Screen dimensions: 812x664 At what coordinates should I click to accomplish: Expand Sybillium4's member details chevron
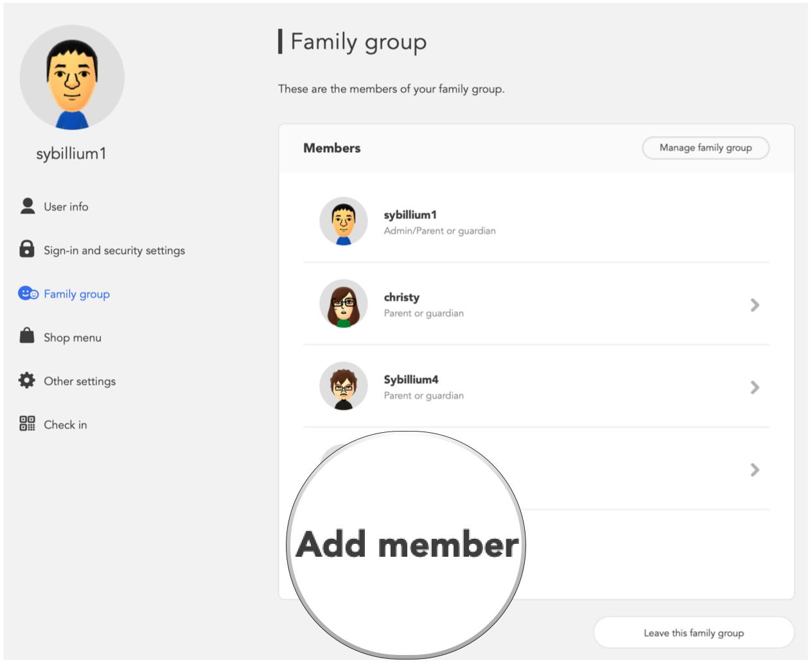(x=755, y=387)
